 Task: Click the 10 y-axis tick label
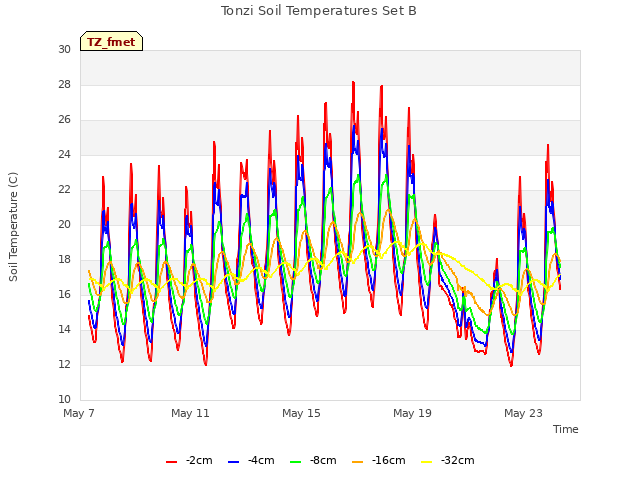click(x=64, y=400)
